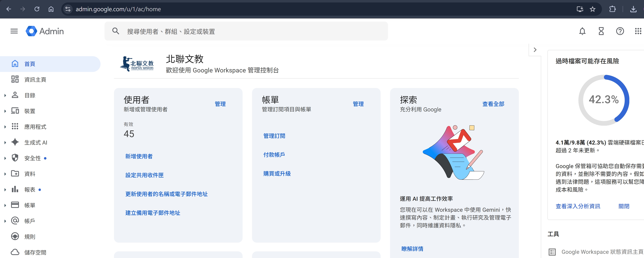Click the 裝置 devices icon
The width and height of the screenshot is (644, 258).
15,111
